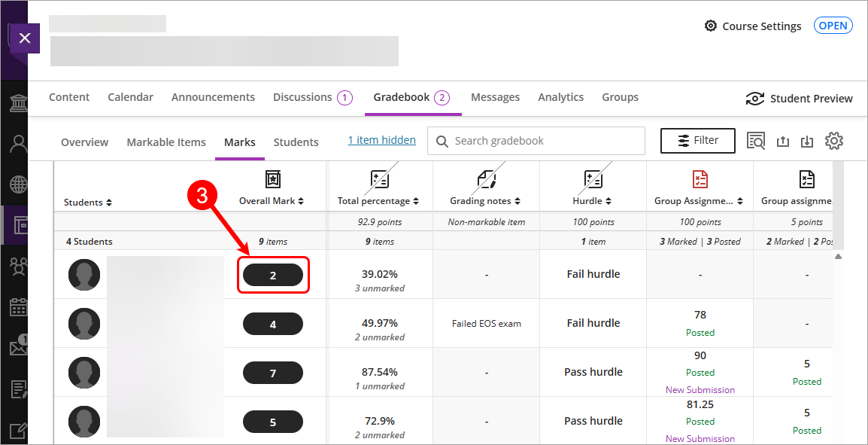
Task: Click the download gradebook icon
Action: tap(807, 142)
